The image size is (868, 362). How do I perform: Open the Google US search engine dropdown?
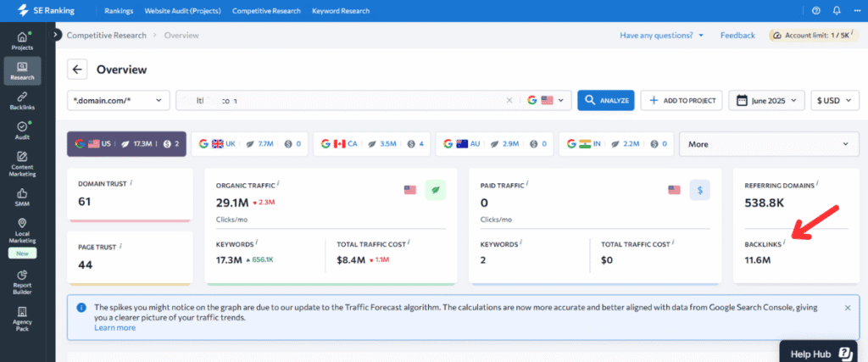click(546, 101)
